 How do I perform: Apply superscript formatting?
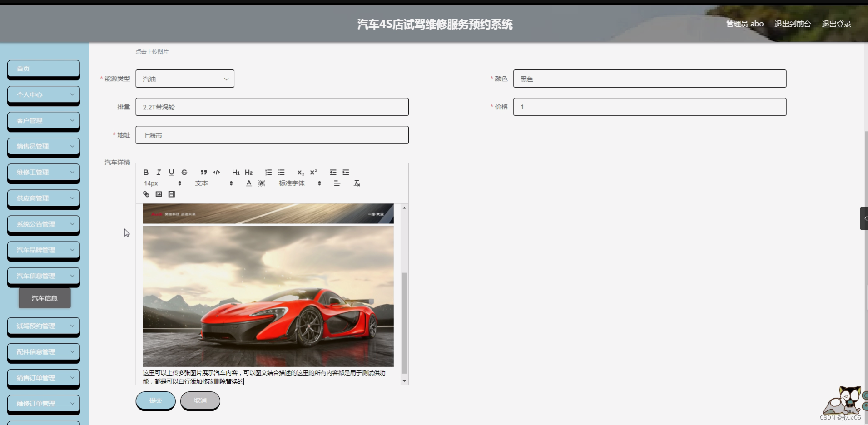coord(312,172)
